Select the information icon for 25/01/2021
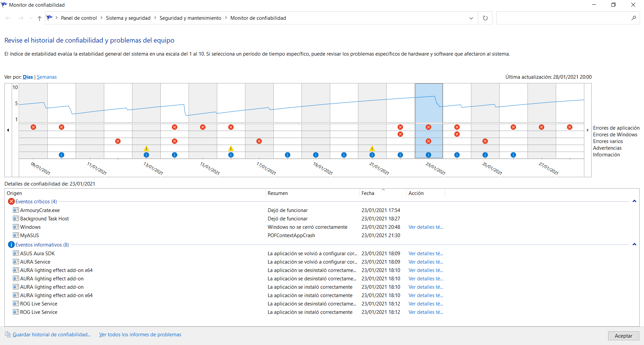This screenshot has width=644, height=345. point(485,155)
